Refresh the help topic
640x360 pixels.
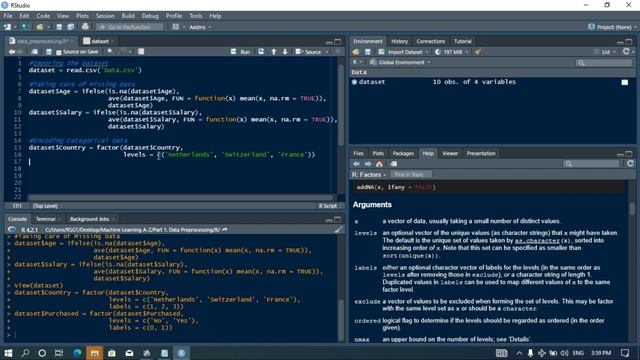630,163
